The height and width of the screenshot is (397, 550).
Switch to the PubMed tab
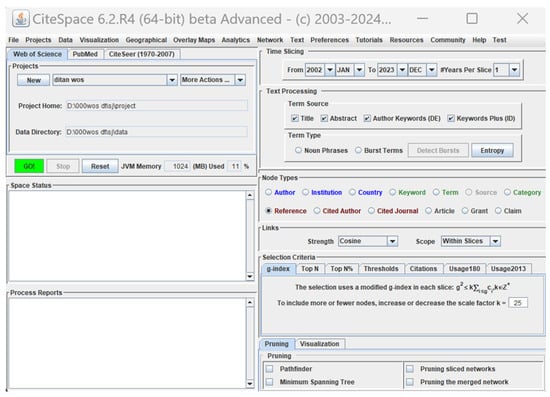[x=85, y=54]
